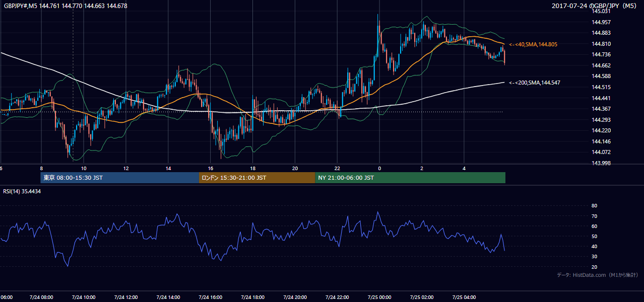Click the 7/24 22:00 time axis label
The height and width of the screenshot is (302, 644).
click(338, 297)
